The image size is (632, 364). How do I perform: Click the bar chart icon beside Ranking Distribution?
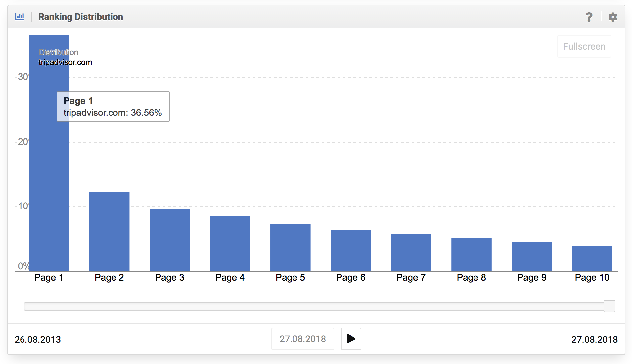click(20, 16)
